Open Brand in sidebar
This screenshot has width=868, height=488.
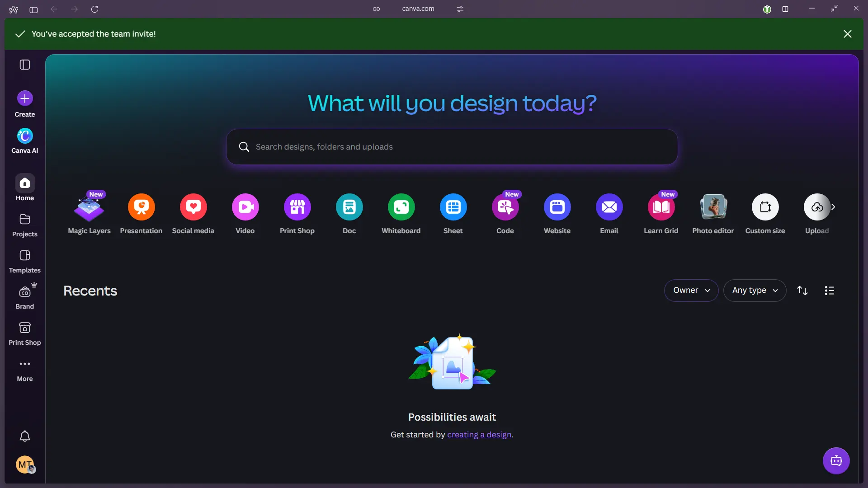coord(25,297)
